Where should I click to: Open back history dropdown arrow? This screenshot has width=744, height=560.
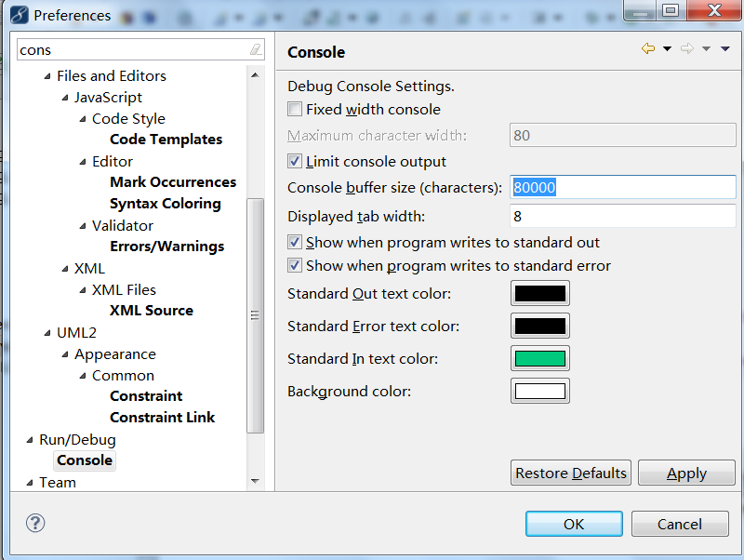[x=667, y=48]
